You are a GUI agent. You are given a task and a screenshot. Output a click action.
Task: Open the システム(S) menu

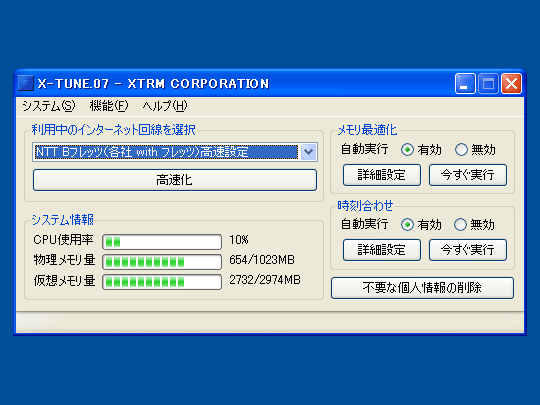click(x=49, y=106)
